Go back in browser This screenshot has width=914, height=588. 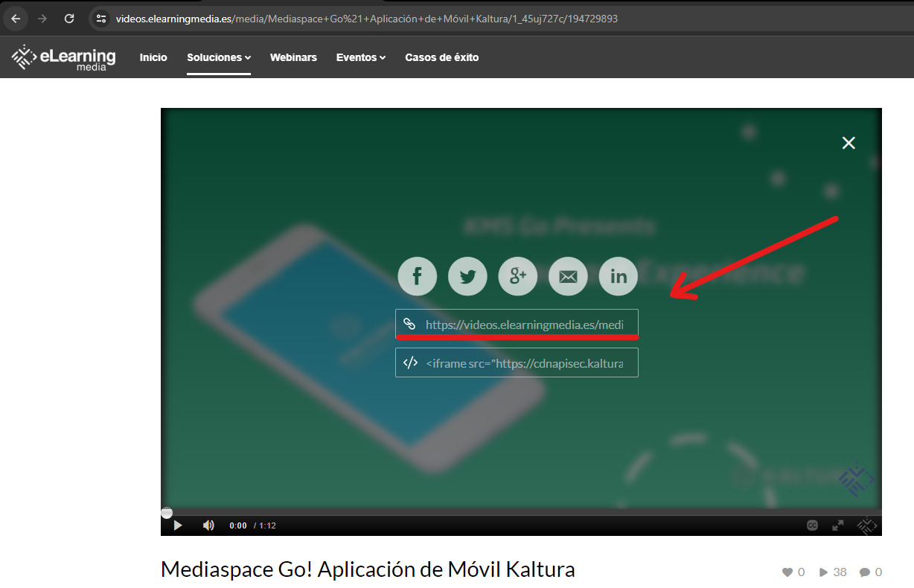pyautogui.click(x=16, y=19)
